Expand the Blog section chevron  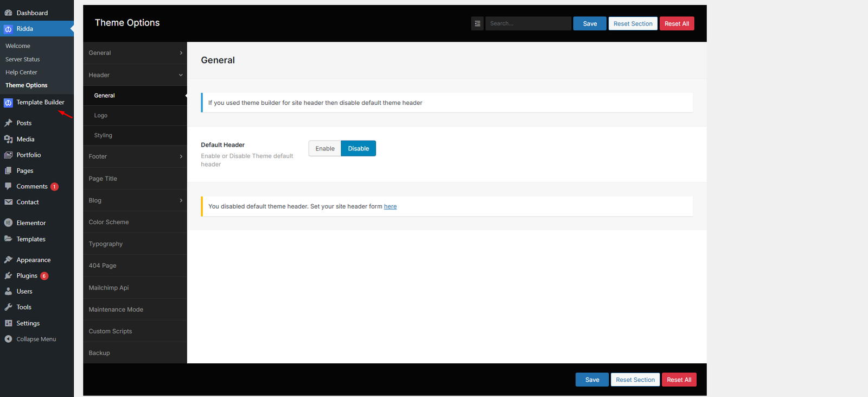pyautogui.click(x=181, y=200)
